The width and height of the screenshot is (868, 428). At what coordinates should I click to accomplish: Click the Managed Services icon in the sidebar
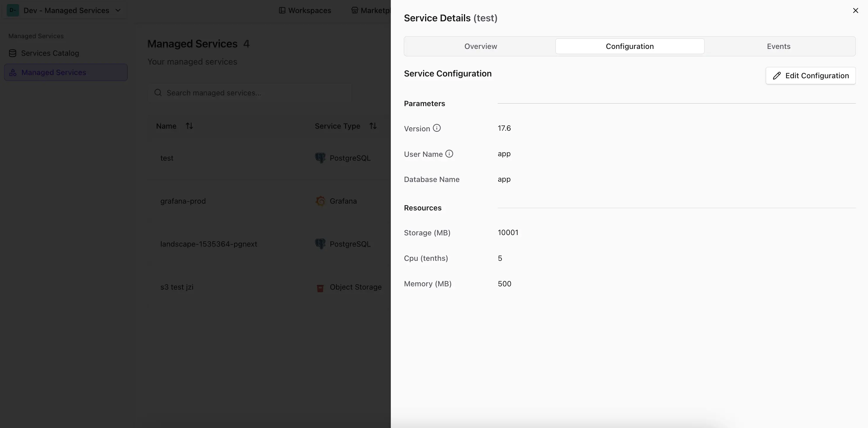[13, 72]
